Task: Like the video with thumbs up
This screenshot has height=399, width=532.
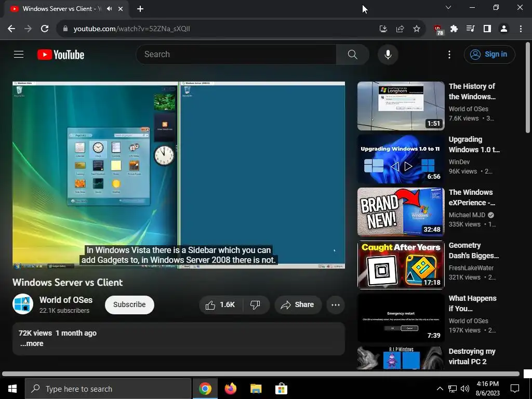Action: click(220, 304)
